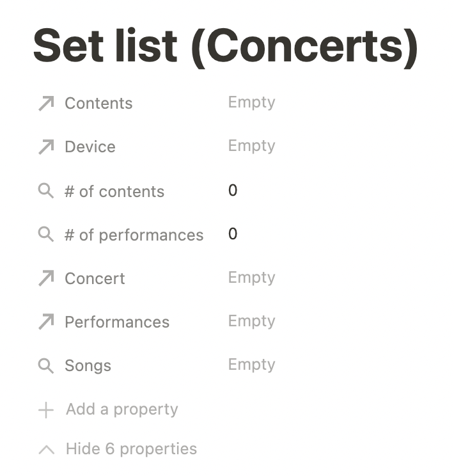This screenshot has width=454, height=476.
Task: Click the relation arrow icon beside Concert
Action: coord(46,278)
